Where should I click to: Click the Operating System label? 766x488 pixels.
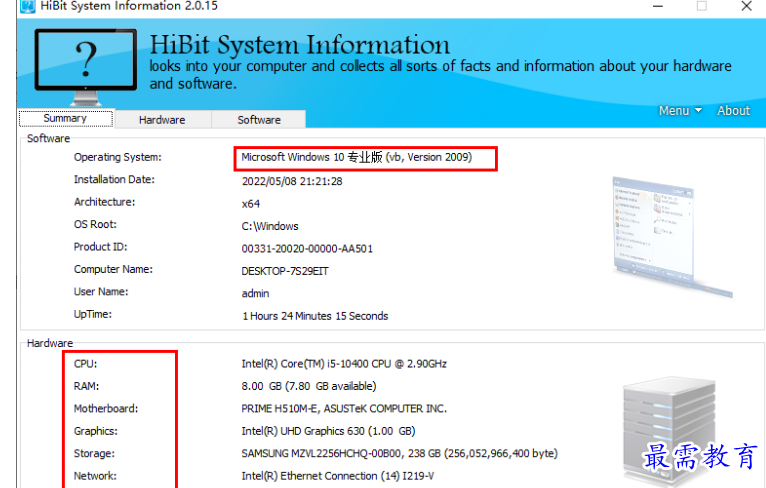click(x=118, y=157)
